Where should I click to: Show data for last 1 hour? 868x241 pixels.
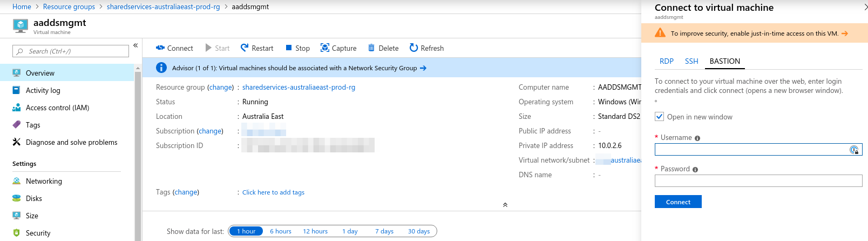[246, 231]
